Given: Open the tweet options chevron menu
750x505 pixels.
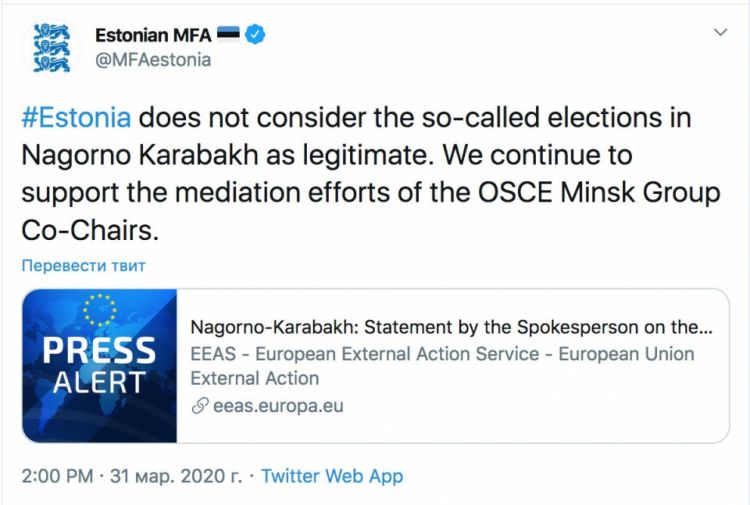Looking at the screenshot, I should (x=719, y=33).
